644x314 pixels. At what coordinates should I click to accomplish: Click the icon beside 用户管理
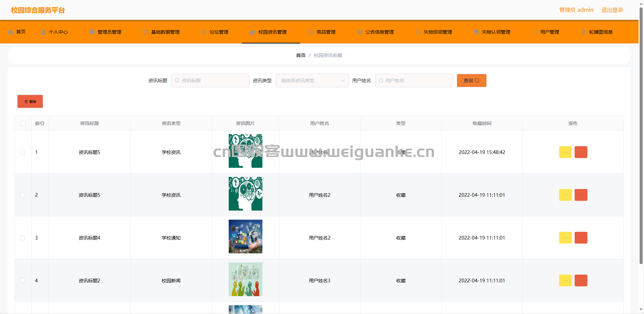click(x=535, y=32)
